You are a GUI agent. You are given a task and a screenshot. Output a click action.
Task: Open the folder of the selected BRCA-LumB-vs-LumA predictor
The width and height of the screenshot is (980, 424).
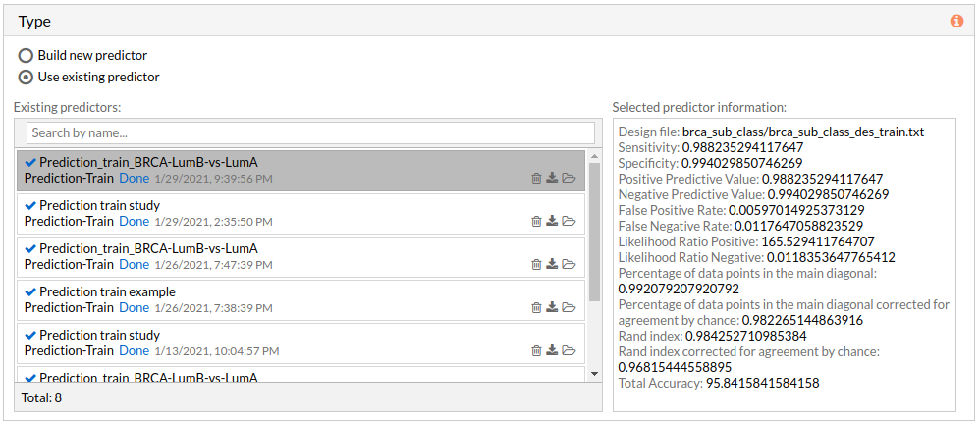569,178
